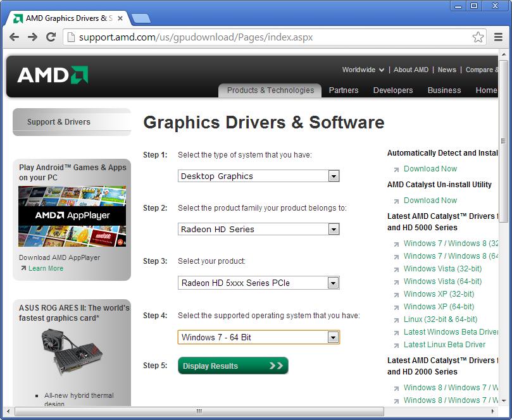Image resolution: width=512 pixels, height=420 pixels.
Task: Open a new browser tab
Action: (x=140, y=18)
